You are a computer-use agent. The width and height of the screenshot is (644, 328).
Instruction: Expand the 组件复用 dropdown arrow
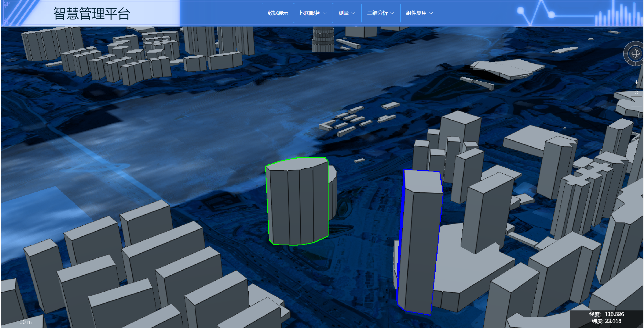tap(431, 13)
